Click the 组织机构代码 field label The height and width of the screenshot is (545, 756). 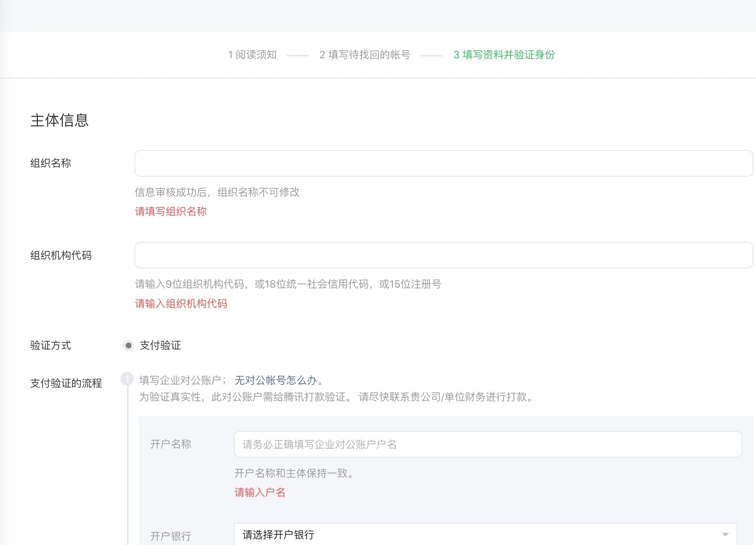(x=61, y=255)
